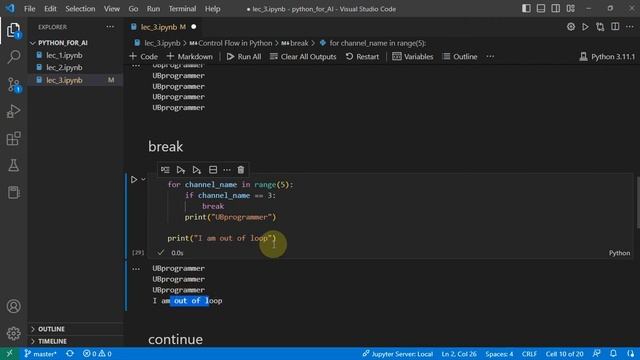Open notebook settings gear in editor title
This screenshot has width=640, height=360.
click(x=571, y=27)
